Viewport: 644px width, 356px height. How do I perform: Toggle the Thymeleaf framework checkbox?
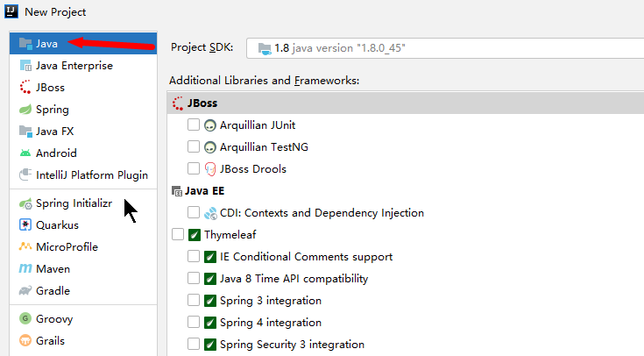179,235
